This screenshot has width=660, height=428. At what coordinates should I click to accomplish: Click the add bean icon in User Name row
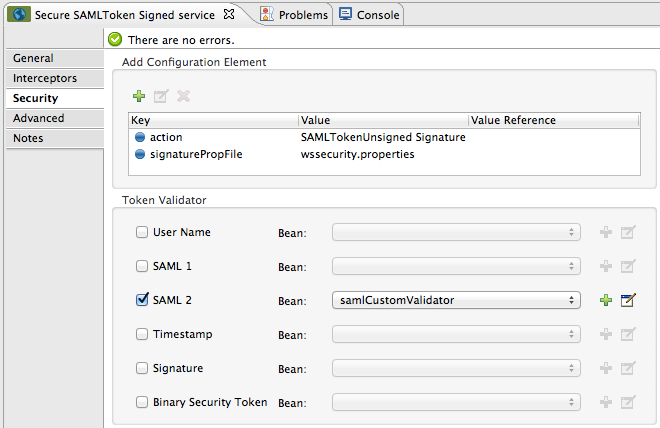pos(605,232)
